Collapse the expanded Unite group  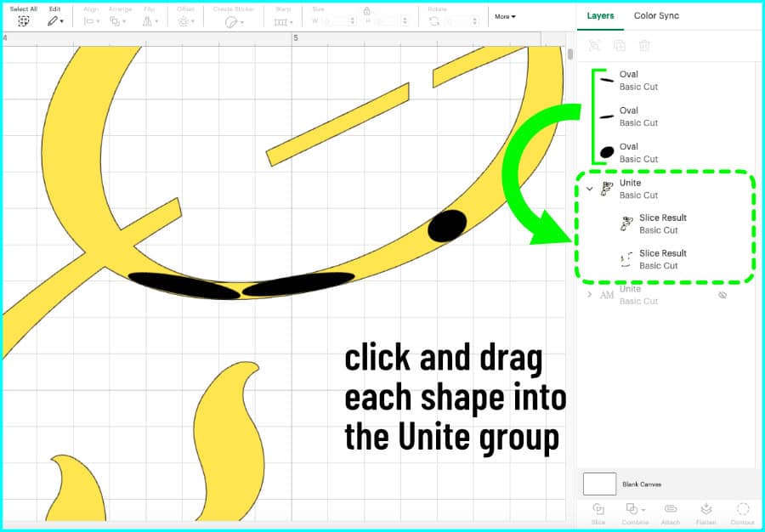(x=589, y=189)
